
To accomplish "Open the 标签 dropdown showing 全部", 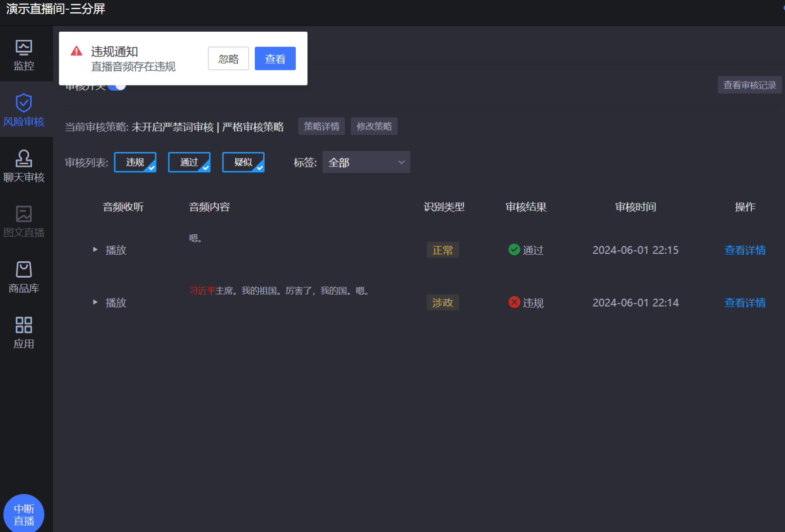I will coord(366,163).
